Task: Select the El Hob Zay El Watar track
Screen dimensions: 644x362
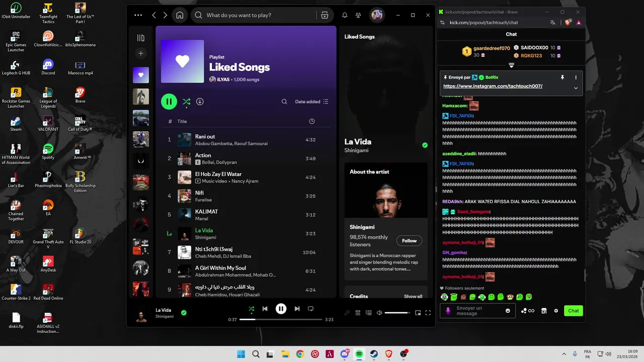Action: click(246, 177)
